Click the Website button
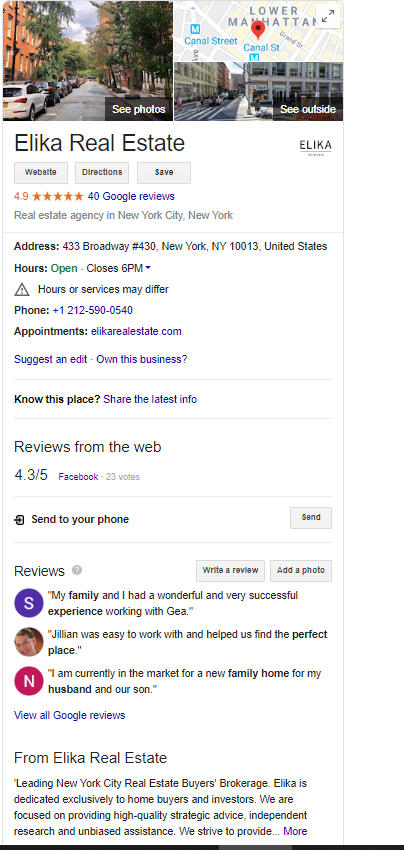 click(x=41, y=172)
